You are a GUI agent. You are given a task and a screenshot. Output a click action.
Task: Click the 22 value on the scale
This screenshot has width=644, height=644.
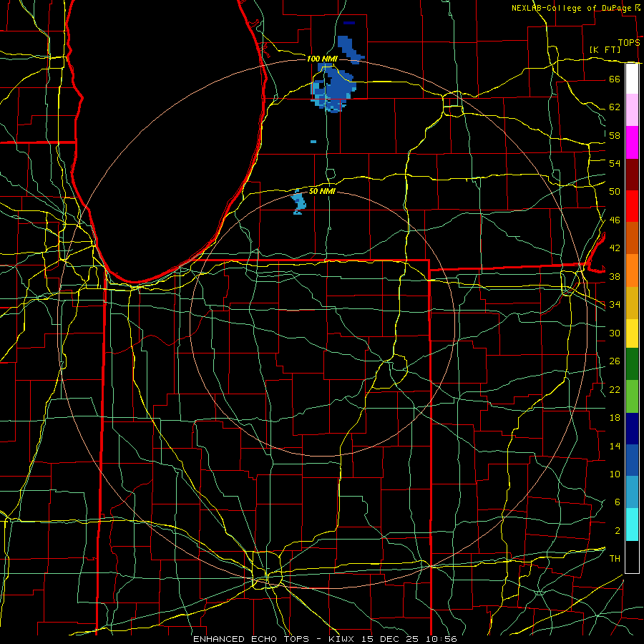(x=615, y=390)
